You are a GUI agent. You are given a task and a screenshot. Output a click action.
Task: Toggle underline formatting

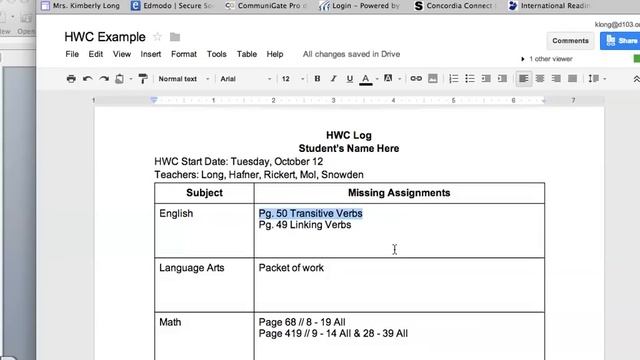click(x=349, y=79)
